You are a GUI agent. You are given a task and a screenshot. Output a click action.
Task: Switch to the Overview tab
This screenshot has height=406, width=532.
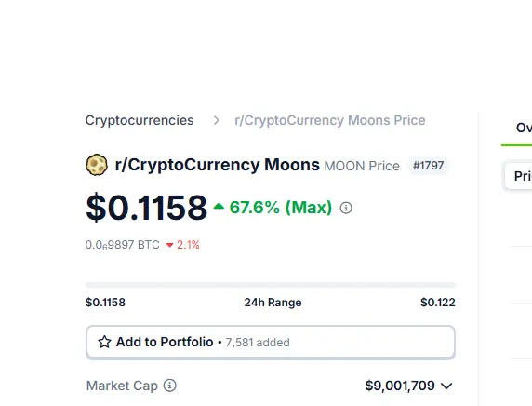pyautogui.click(x=524, y=128)
